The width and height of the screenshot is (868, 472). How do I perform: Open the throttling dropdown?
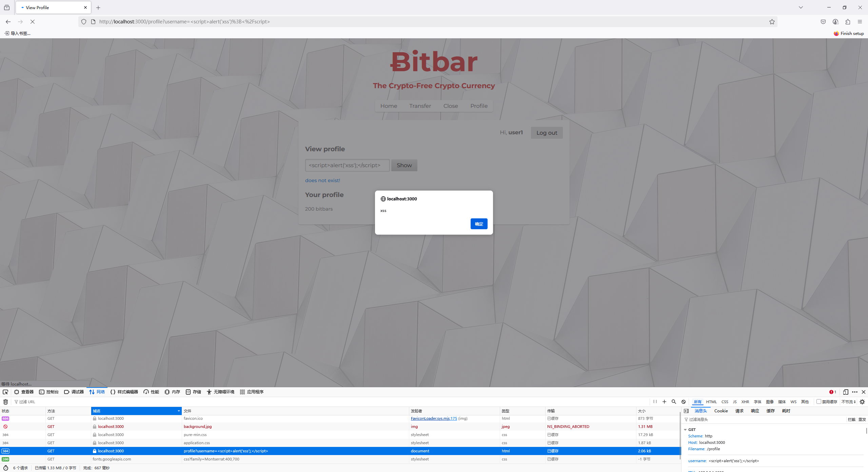coord(849,402)
